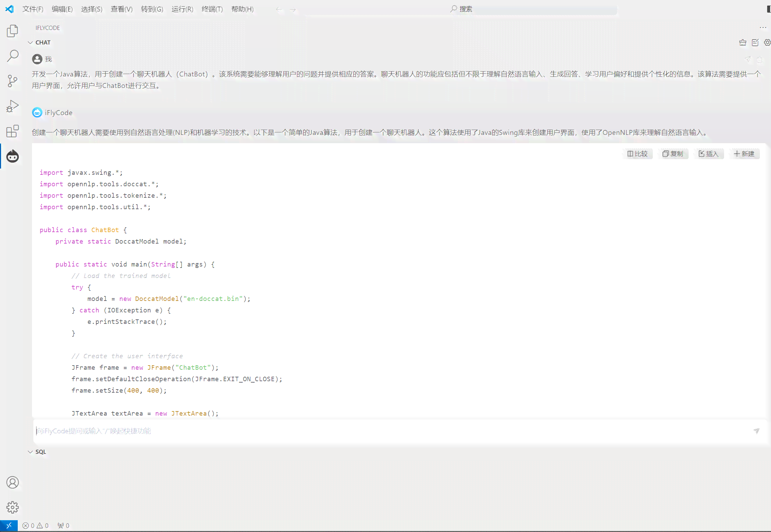This screenshot has height=532, width=771.
Task: Start a new chat with the note-edit icon
Action: tap(755, 42)
